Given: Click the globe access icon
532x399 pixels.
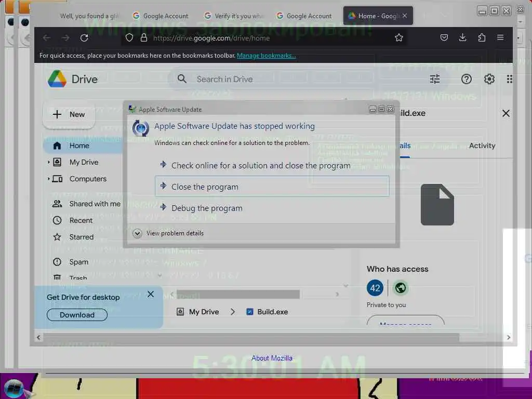Looking at the screenshot, I should [x=401, y=288].
